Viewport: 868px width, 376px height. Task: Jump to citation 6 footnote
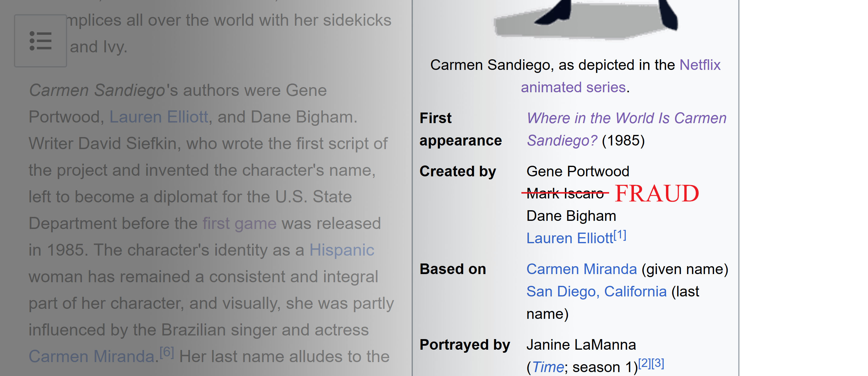click(167, 352)
